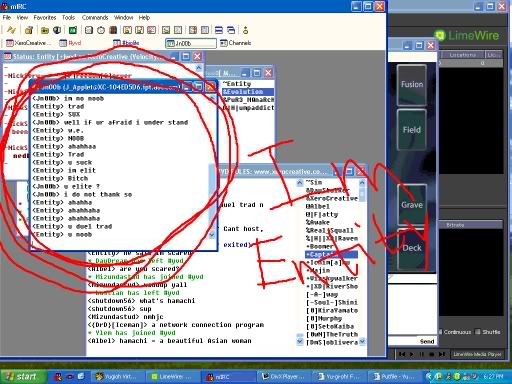Viewport: 512px width, 384px height.
Task: Open the Commands menu
Action: [x=95, y=17]
